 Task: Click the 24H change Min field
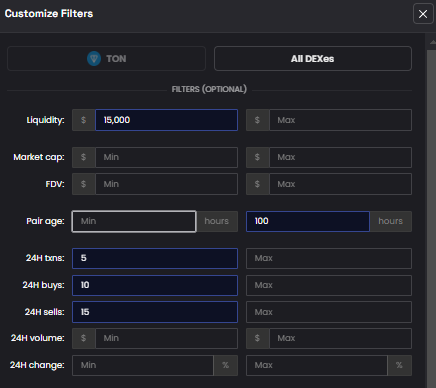pos(143,365)
